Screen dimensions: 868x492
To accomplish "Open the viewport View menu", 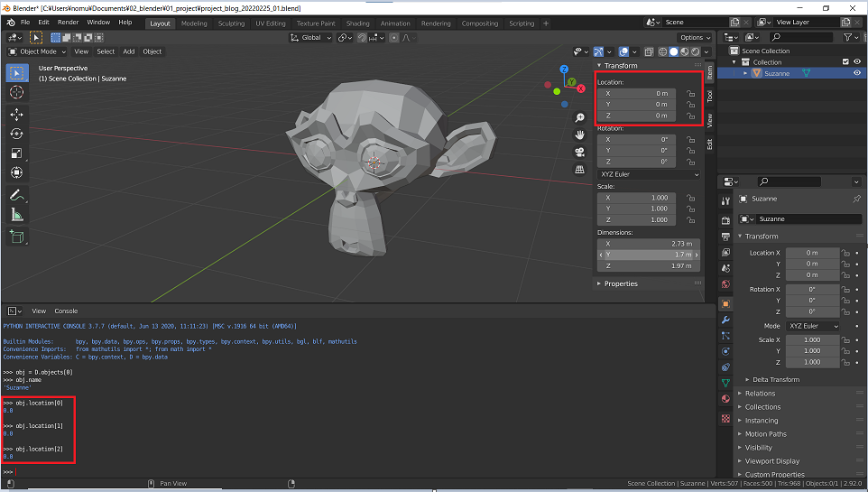I will click(x=81, y=51).
